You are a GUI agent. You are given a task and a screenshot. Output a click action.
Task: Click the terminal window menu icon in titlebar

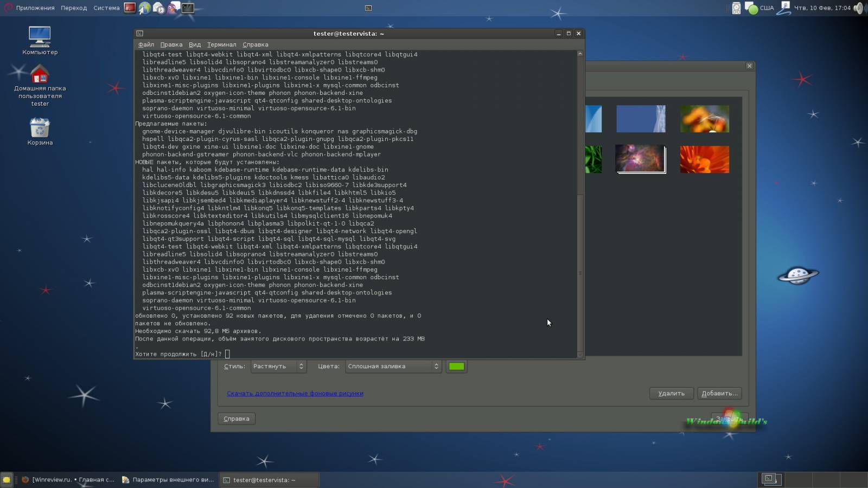click(x=140, y=34)
